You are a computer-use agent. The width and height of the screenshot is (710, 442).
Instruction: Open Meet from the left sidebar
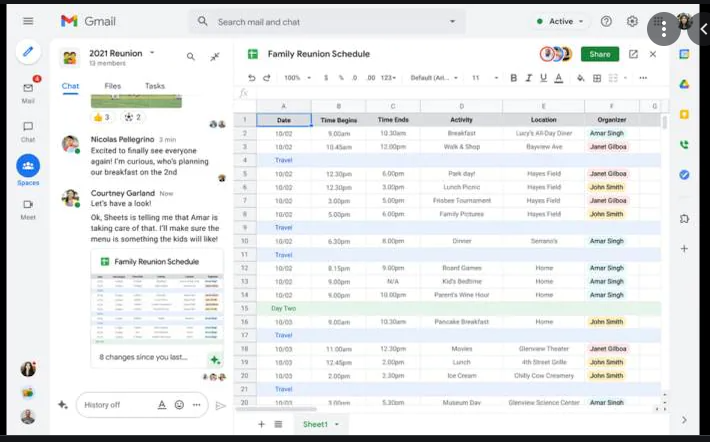click(x=28, y=206)
